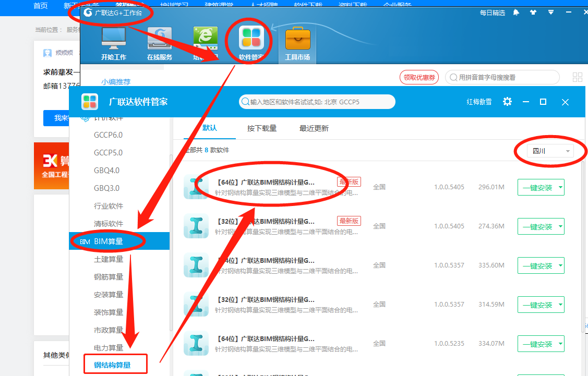Switch to the 按下载量 tab

pyautogui.click(x=262, y=128)
